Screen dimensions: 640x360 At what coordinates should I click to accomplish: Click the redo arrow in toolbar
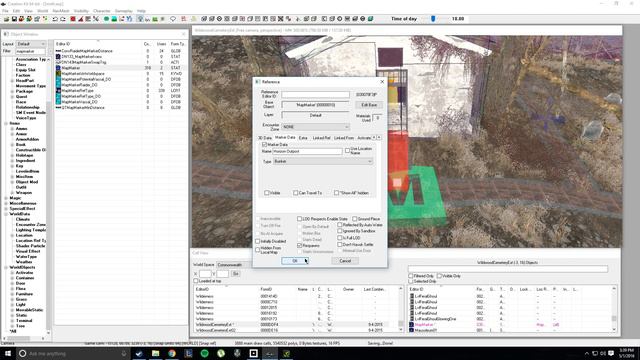(x=63, y=19)
